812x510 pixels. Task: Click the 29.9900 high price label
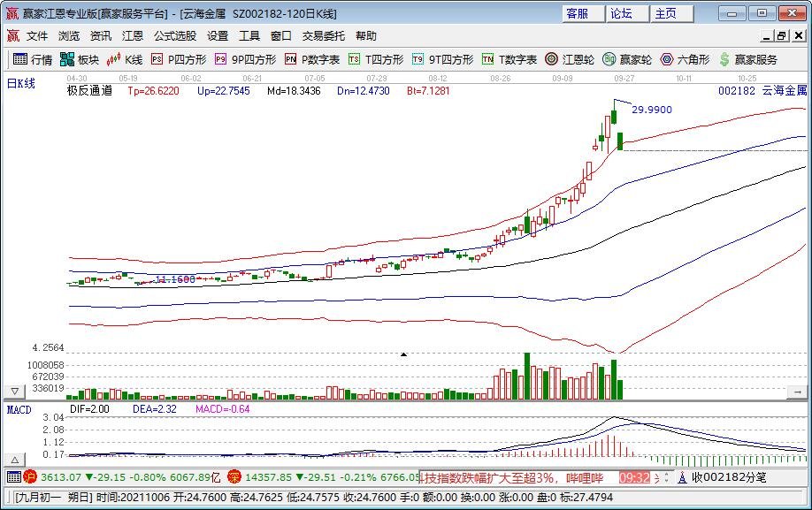pyautogui.click(x=652, y=110)
